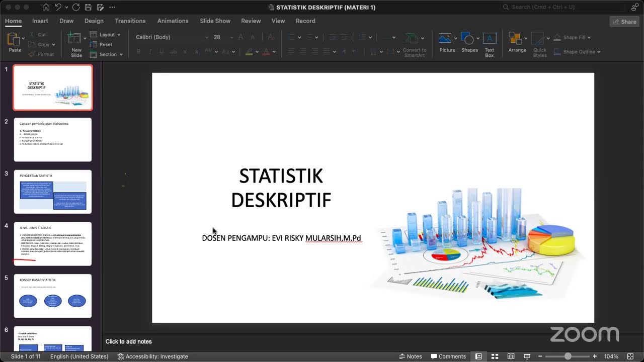Toggle Superscript formatting
Viewport: 644px width, 362px height.
185,52
